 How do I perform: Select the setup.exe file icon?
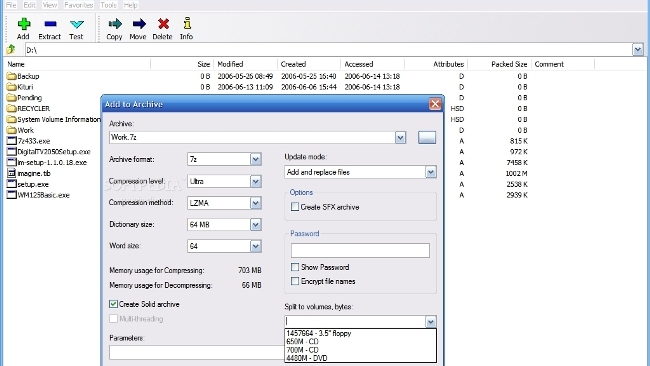click(x=12, y=184)
